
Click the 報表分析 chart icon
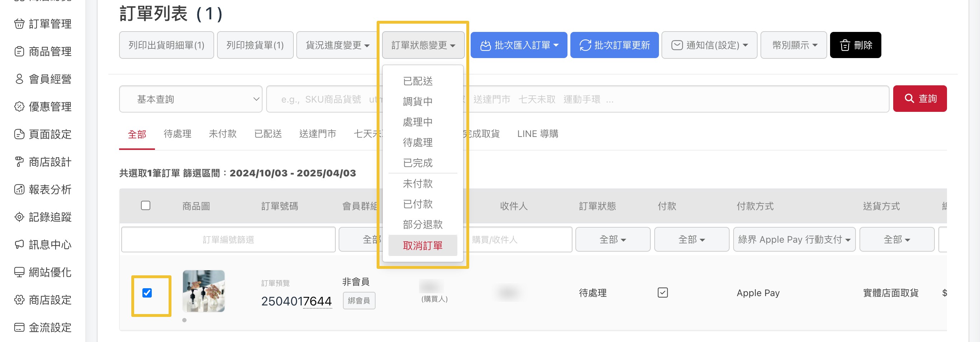pyautogui.click(x=19, y=189)
